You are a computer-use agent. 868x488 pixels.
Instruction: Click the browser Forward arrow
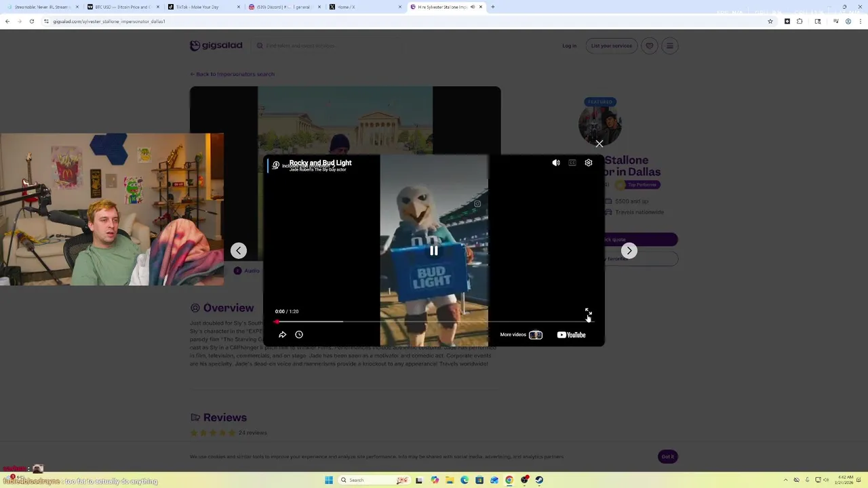(x=19, y=21)
